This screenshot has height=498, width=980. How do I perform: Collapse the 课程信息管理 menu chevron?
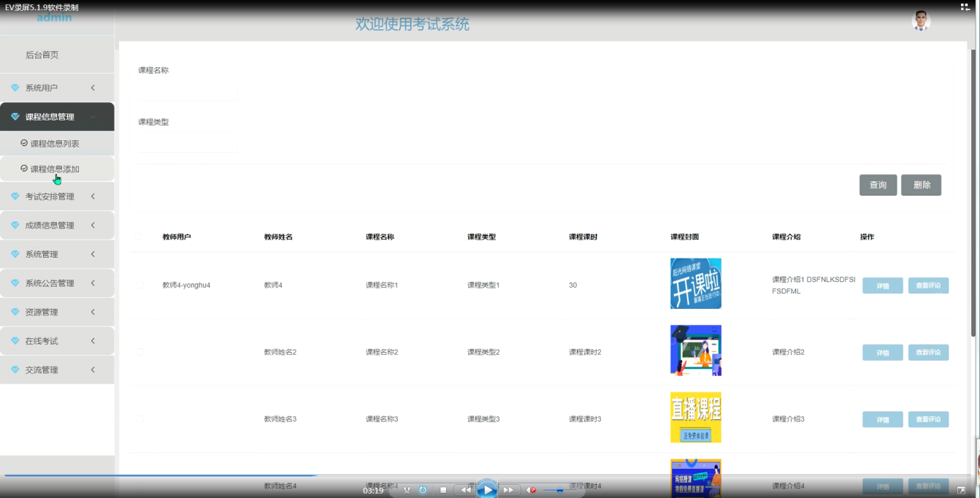[x=93, y=117]
